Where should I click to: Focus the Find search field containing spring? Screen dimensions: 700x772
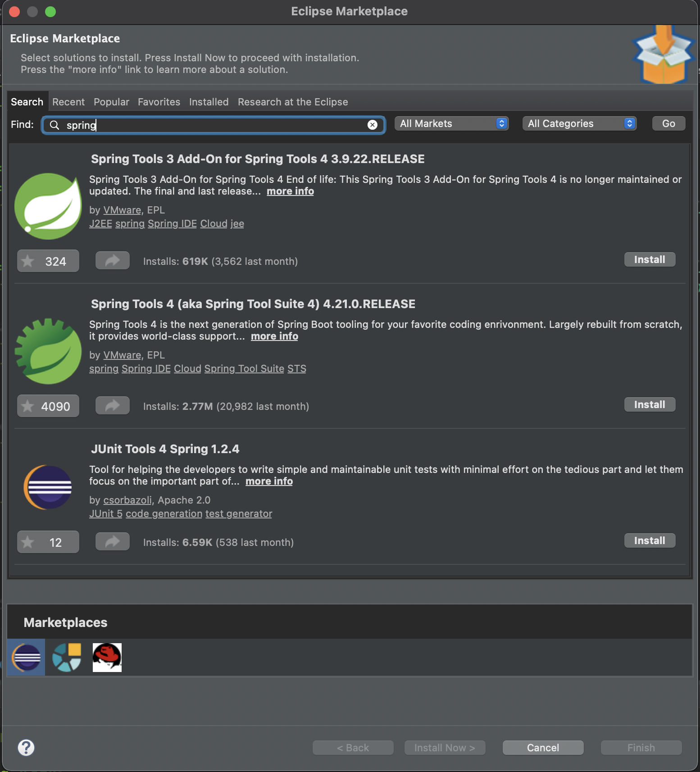click(x=214, y=125)
